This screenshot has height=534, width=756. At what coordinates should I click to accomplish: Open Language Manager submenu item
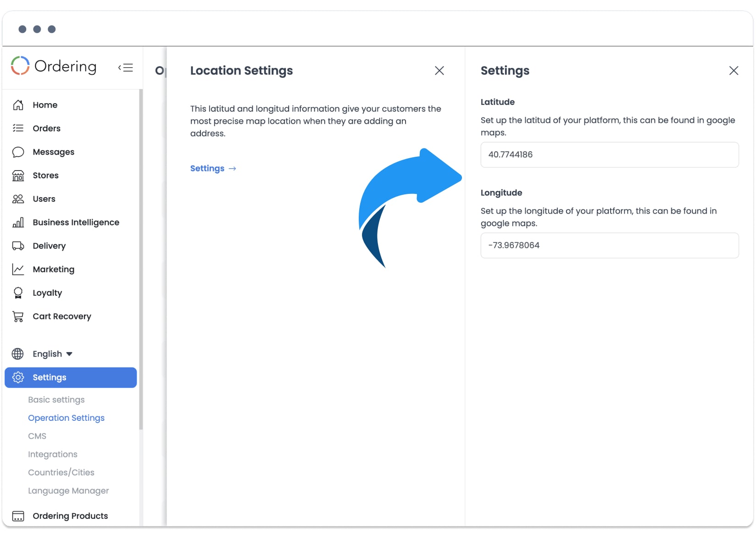pos(68,490)
